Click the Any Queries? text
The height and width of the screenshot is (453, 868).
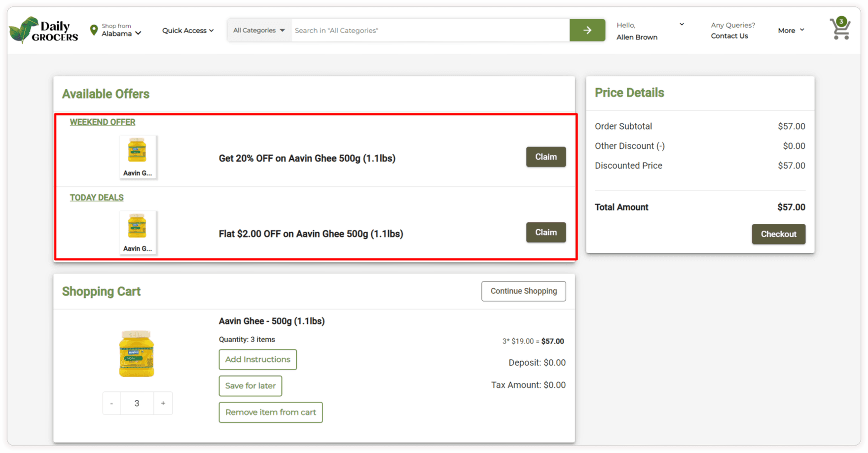tap(733, 25)
